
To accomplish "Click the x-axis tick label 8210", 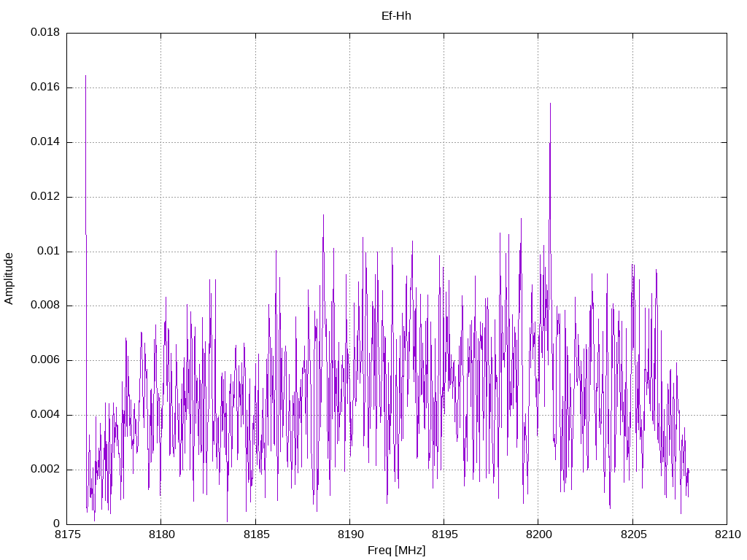I will tap(727, 534).
